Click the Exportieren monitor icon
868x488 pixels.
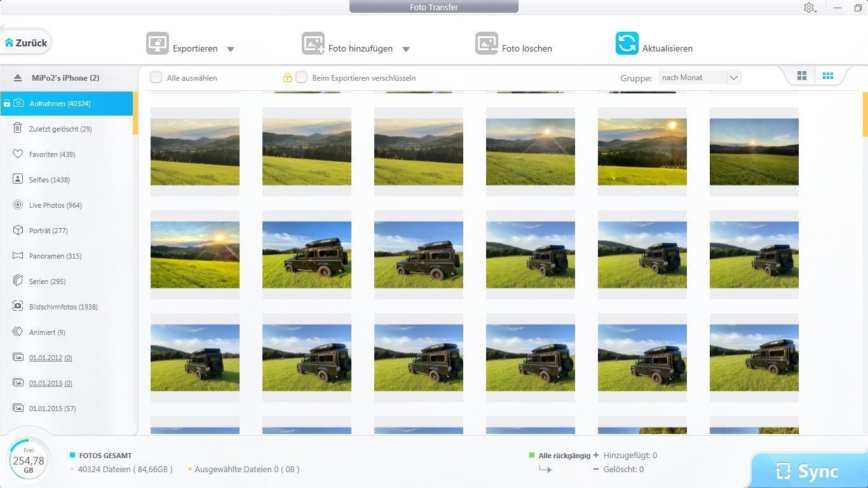tap(158, 43)
